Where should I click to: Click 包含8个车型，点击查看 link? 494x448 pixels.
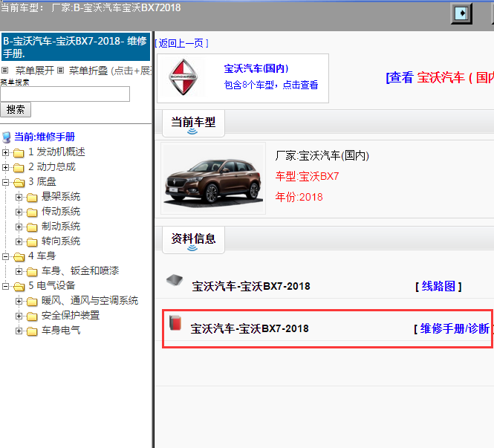tap(271, 85)
